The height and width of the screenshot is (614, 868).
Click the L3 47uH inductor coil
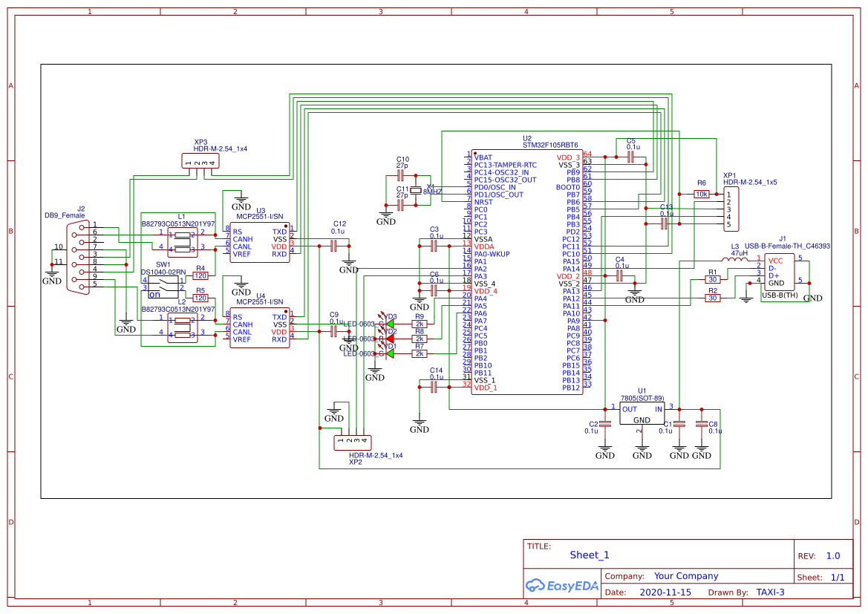click(x=735, y=258)
